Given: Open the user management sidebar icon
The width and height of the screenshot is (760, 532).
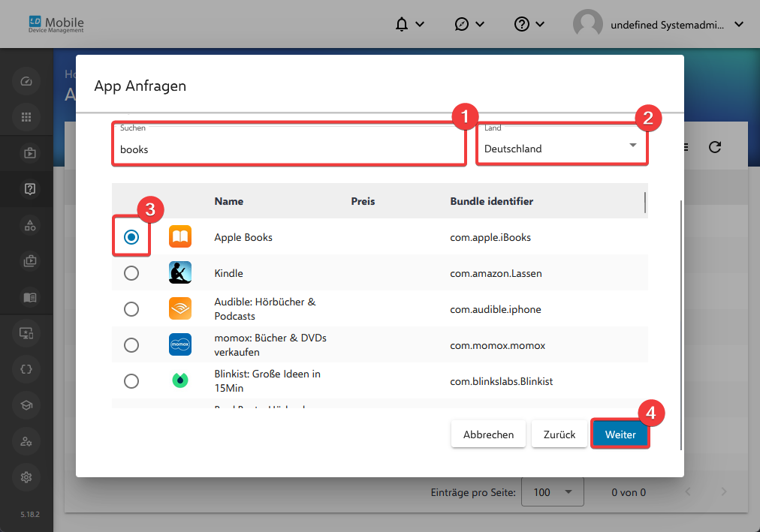Looking at the screenshot, I should click(x=26, y=441).
